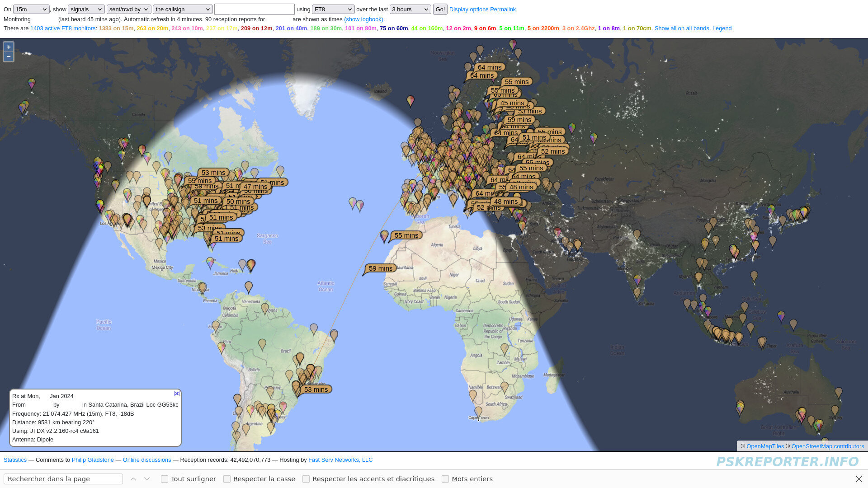Image resolution: width=868 pixels, height=488 pixels.
Task: Close the page find bar
Action: pyautogui.click(x=859, y=479)
